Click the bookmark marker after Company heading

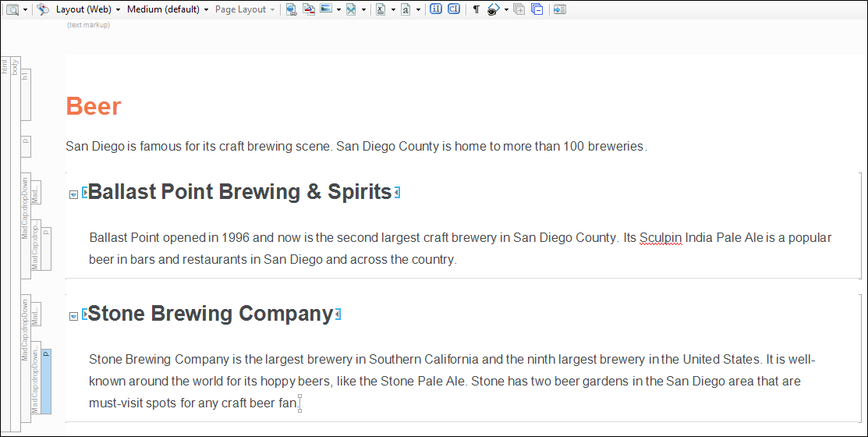tap(338, 314)
